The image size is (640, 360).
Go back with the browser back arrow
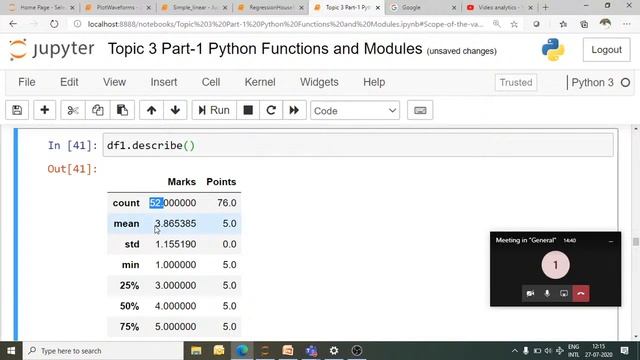click(x=13, y=24)
